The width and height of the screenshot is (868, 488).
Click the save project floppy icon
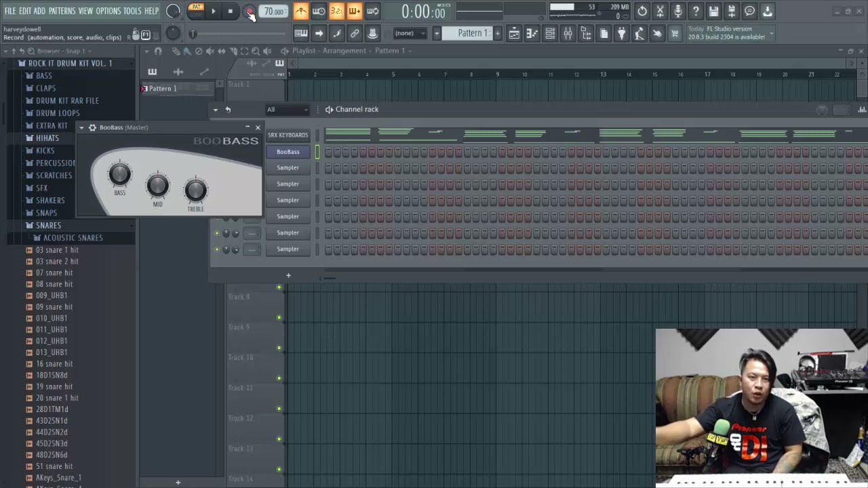713,11
